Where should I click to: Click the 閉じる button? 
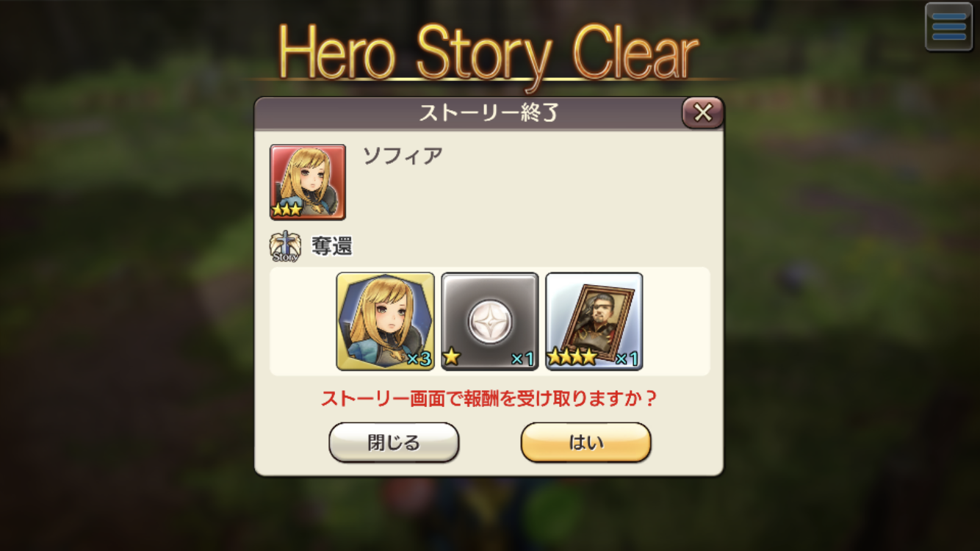[394, 442]
